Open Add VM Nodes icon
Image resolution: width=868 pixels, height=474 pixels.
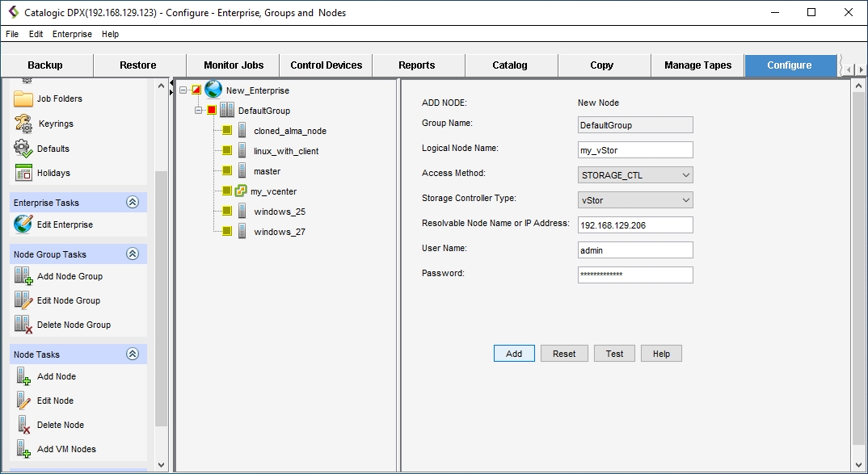coord(23,449)
